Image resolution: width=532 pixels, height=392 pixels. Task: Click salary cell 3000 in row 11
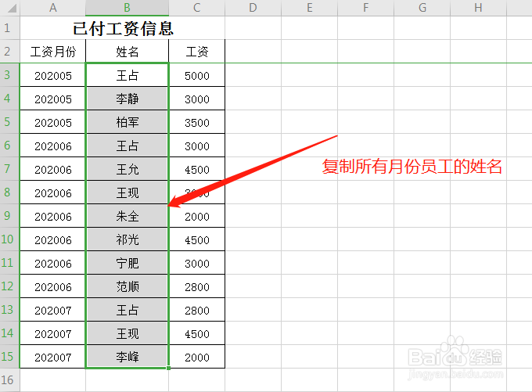coord(197,263)
